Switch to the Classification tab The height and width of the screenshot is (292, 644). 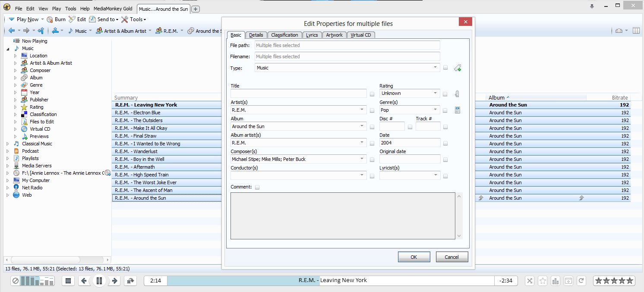tap(284, 35)
